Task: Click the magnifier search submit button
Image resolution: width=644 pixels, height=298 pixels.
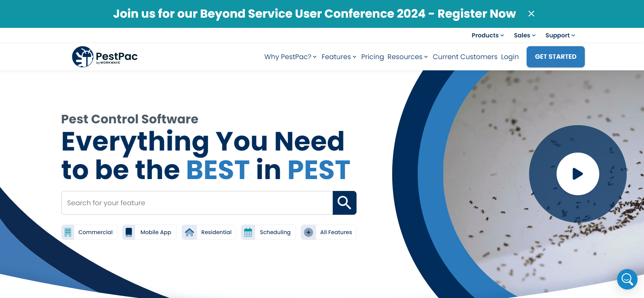Action: click(344, 203)
